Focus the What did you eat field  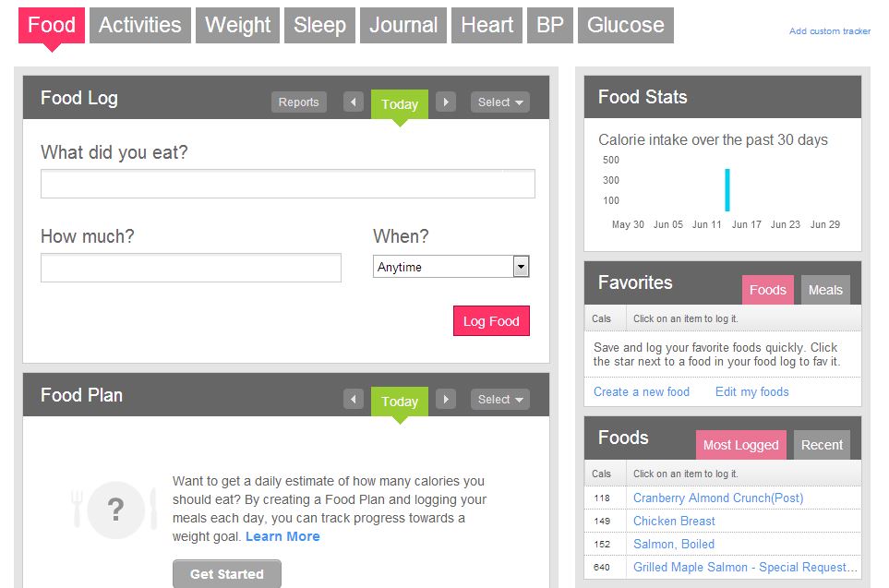point(287,184)
